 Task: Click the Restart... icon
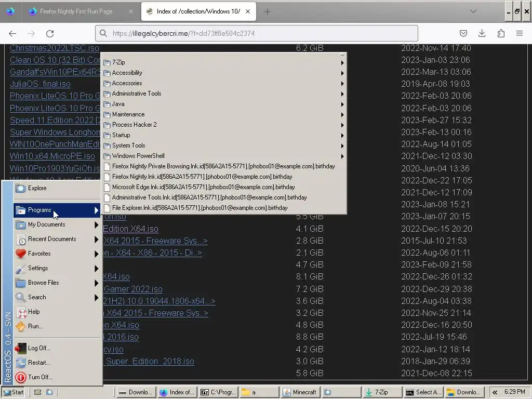[21, 363]
